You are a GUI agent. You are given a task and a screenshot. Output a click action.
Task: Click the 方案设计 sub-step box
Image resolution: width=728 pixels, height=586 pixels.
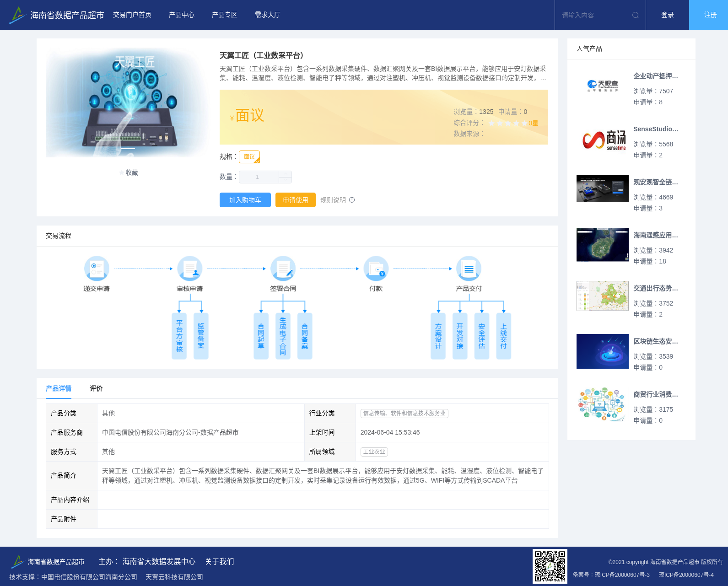[x=438, y=336]
